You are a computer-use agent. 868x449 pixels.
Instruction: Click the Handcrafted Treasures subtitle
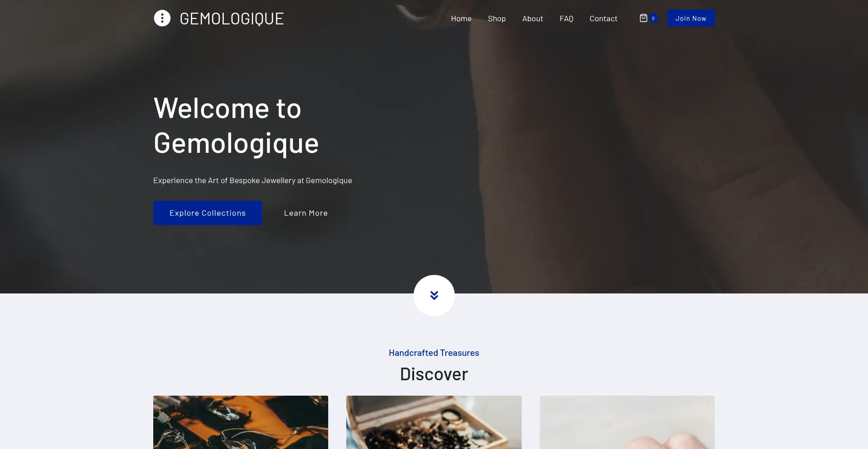[434, 353]
